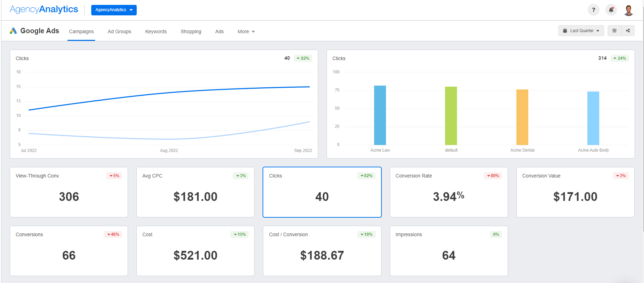Select the Conversions stat card

(69, 251)
